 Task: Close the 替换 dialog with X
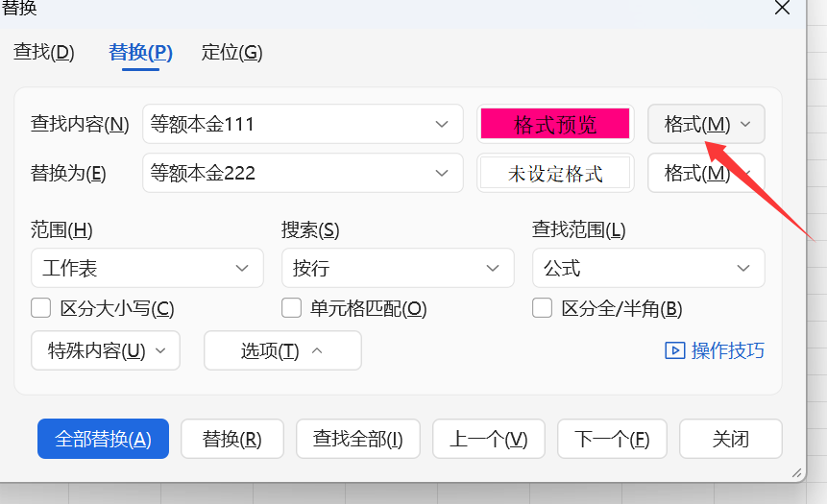click(782, 8)
